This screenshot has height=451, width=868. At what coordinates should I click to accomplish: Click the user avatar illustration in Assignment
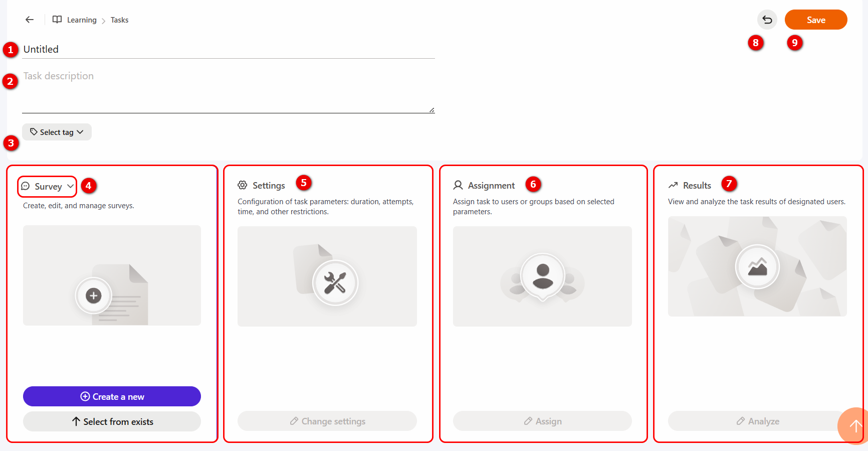[542, 276]
